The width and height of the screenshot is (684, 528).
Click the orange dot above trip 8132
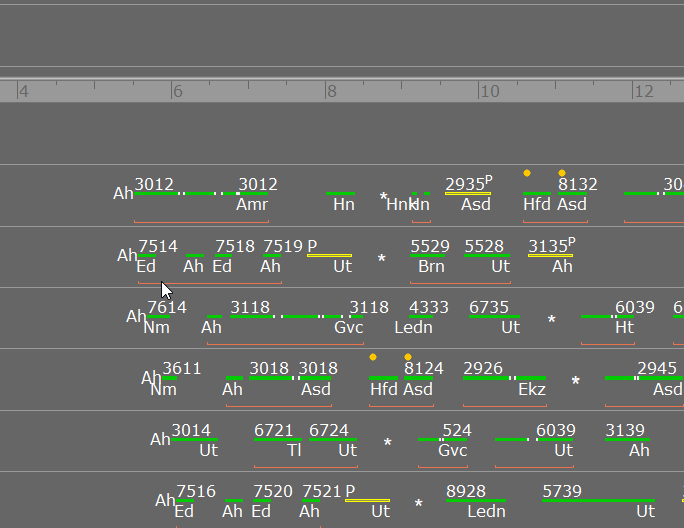point(562,173)
